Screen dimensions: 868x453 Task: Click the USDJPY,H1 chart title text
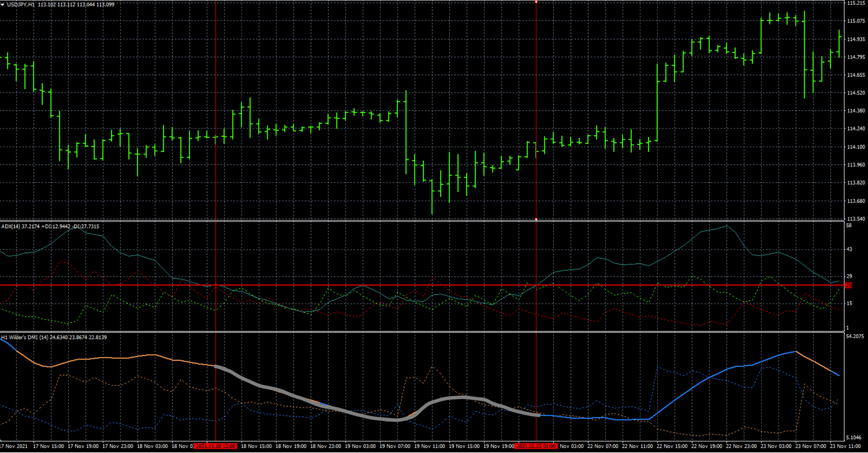tap(21, 5)
